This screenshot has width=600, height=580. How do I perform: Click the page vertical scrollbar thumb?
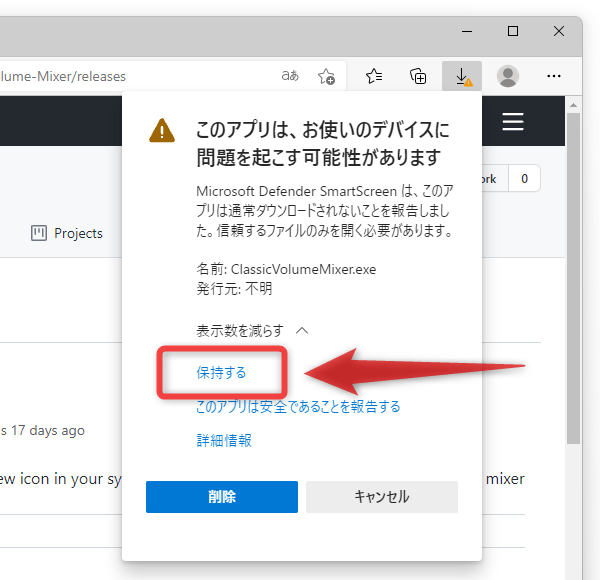pos(573,279)
